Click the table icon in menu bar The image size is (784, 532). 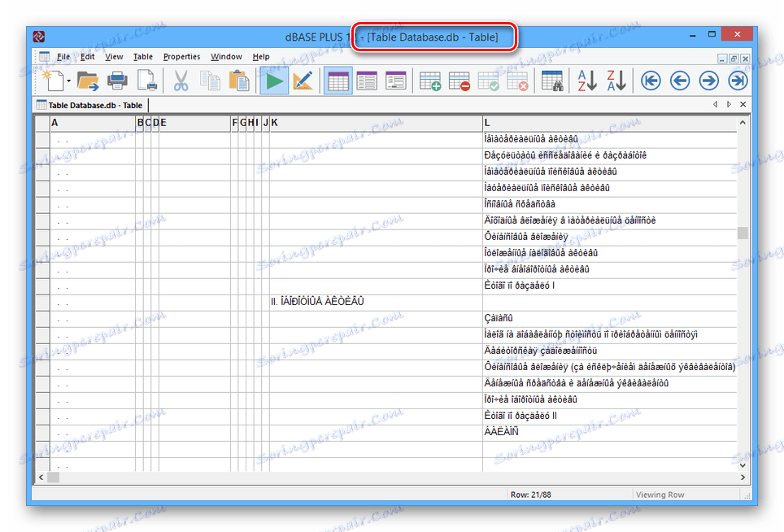coord(45,56)
